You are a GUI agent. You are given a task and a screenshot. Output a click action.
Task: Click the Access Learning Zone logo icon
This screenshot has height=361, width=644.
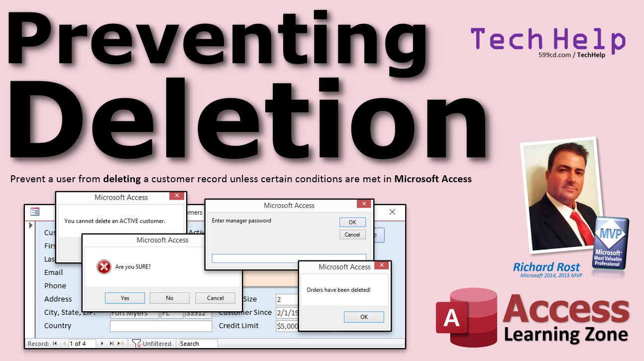tap(466, 317)
